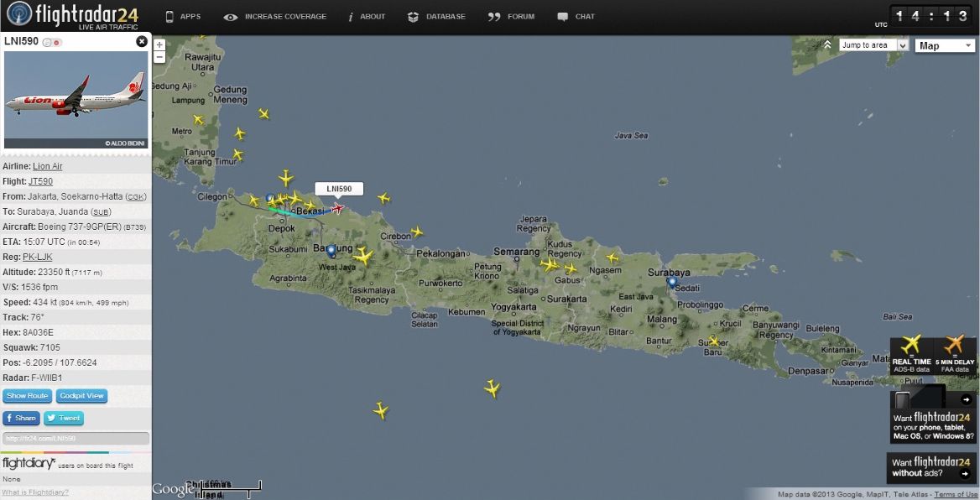Screen dimensions: 980x500
Task: Click the ETA 15:07 UTC row
Action: pyautogui.click(x=76, y=242)
